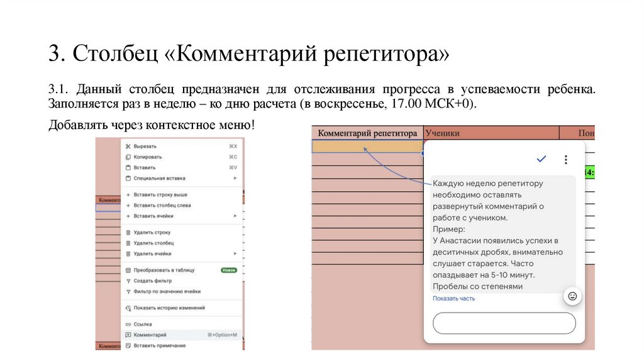Click the trash icon beside Удалить ячейки

pyautogui.click(x=128, y=254)
